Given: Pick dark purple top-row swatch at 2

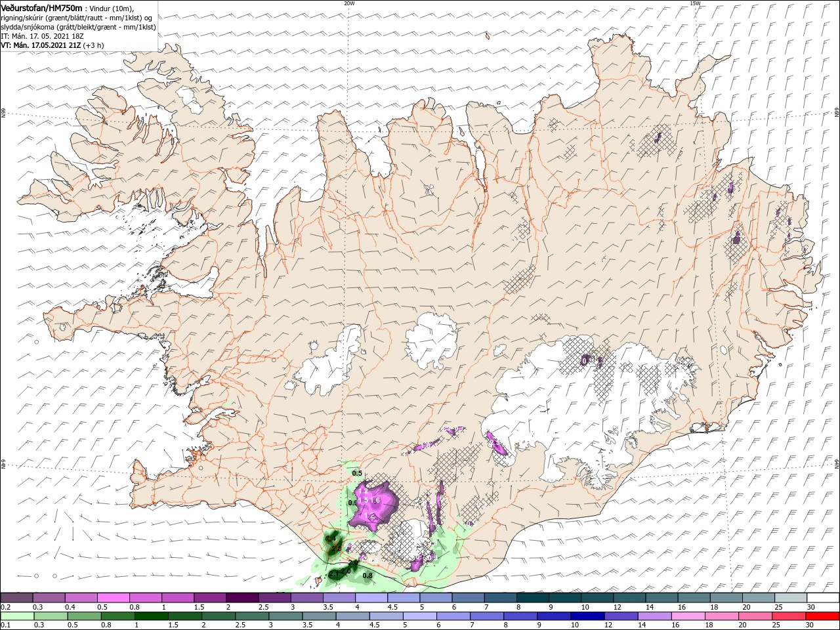Looking at the screenshot, I should pos(242,597).
